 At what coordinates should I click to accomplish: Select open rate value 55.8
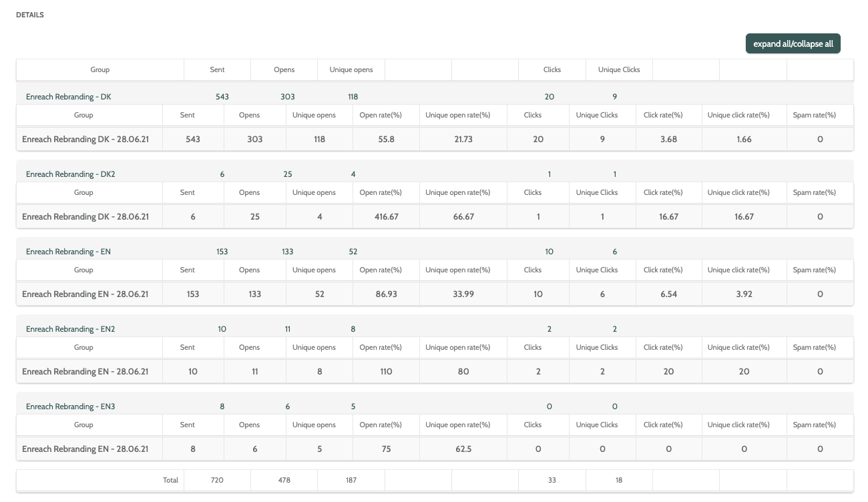pyautogui.click(x=386, y=140)
